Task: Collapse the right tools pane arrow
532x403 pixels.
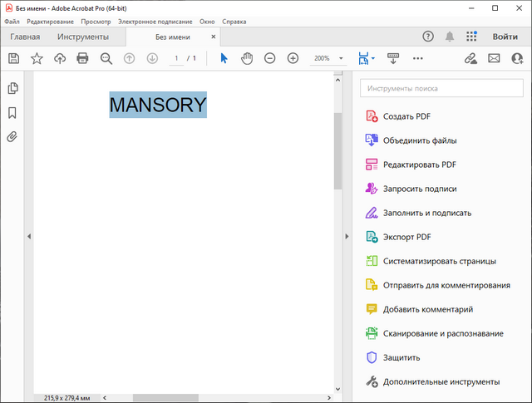Action: (x=347, y=237)
